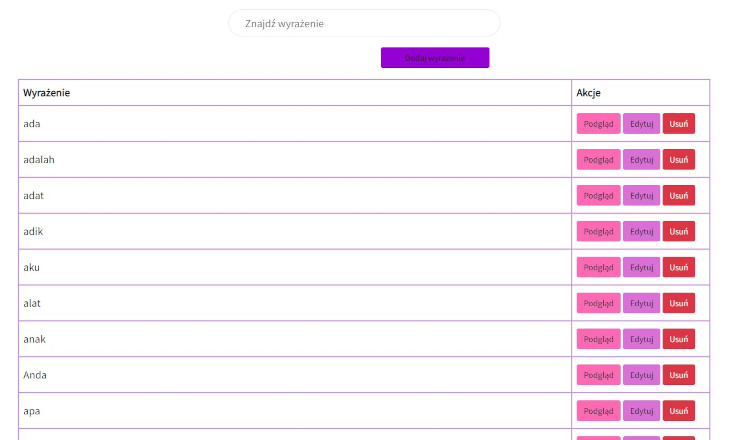The image size is (736, 440).
Task: Delete the adat entry using Usuń
Action: tap(679, 195)
